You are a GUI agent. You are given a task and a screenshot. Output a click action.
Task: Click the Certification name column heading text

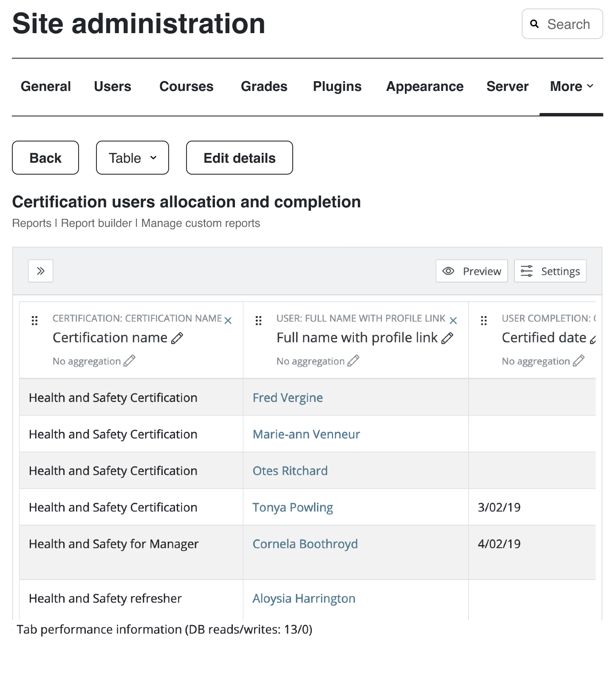click(110, 338)
